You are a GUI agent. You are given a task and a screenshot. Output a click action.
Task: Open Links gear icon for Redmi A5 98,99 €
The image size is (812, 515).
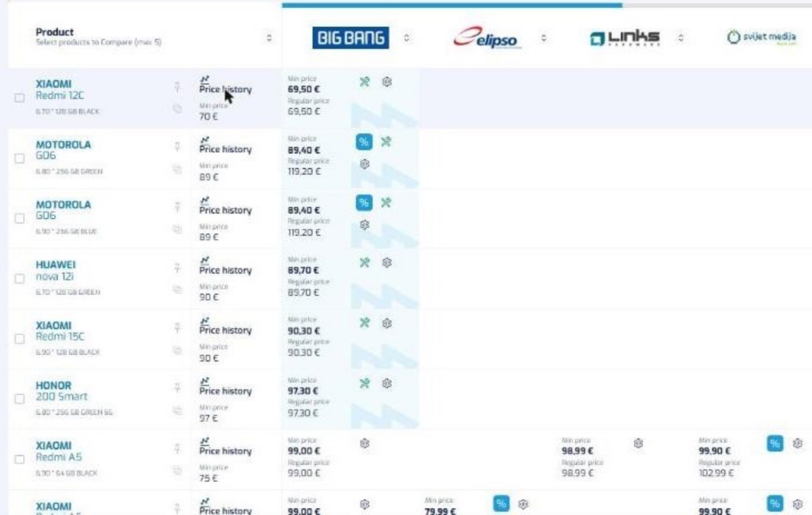638,443
